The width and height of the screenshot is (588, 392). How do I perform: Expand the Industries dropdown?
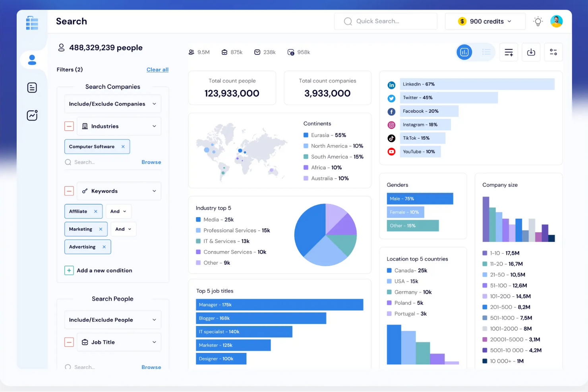point(119,126)
